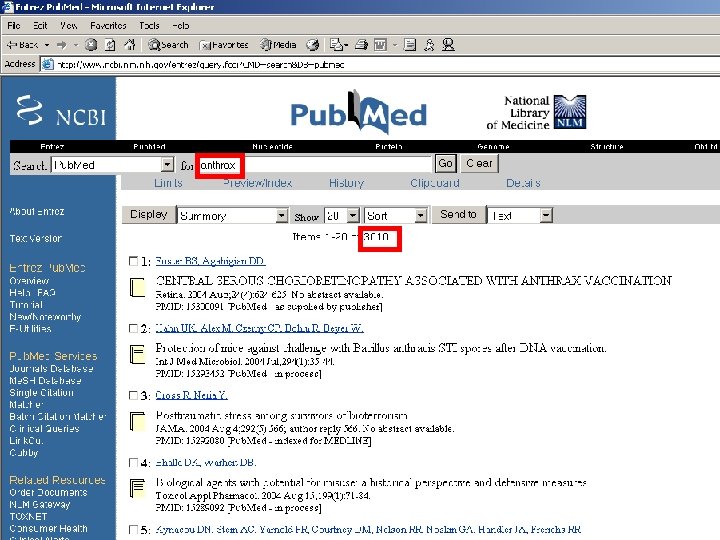Screen dimensions: 720x540
Task: Edit the page with the Word icon
Action: coord(381,45)
